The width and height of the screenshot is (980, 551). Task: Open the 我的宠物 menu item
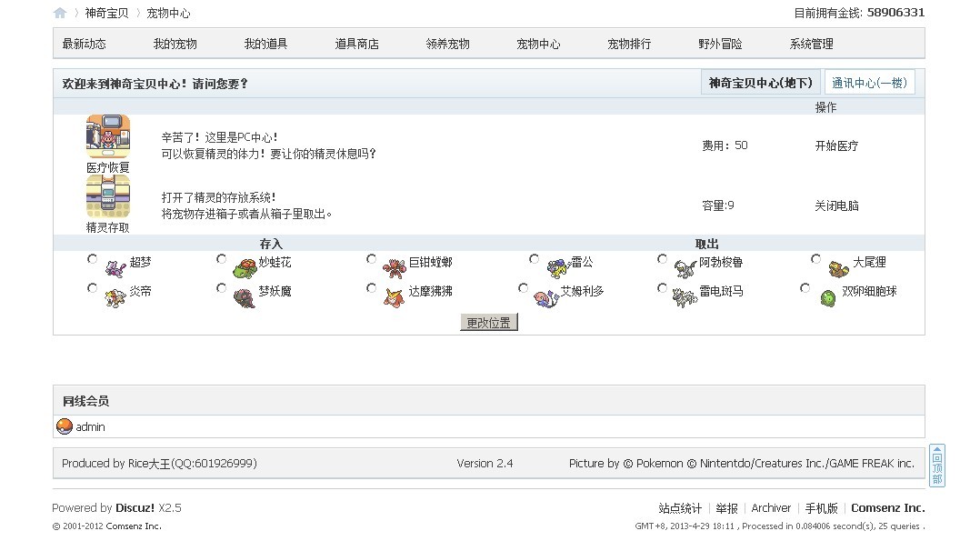click(x=175, y=44)
